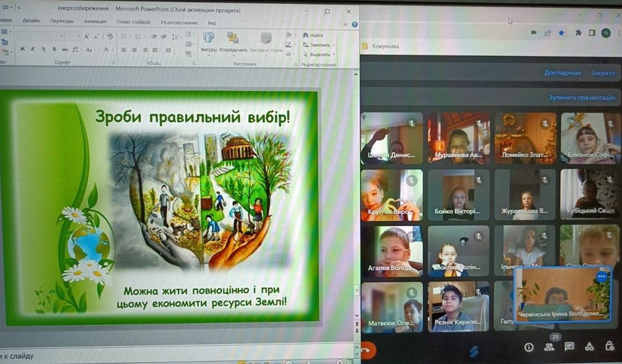The width and height of the screenshot is (622, 364).
Task: Open meeting details info icon in Meet
Action: pos(529,347)
